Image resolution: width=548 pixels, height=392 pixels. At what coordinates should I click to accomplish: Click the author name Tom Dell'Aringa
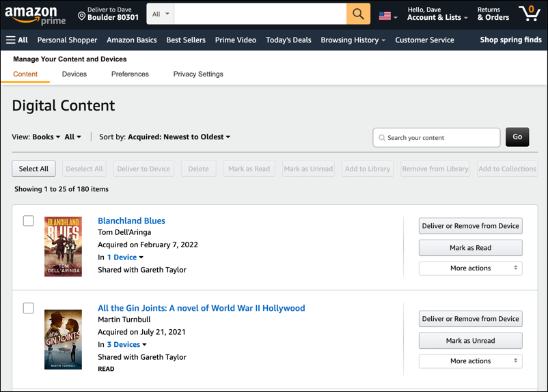[x=124, y=232]
